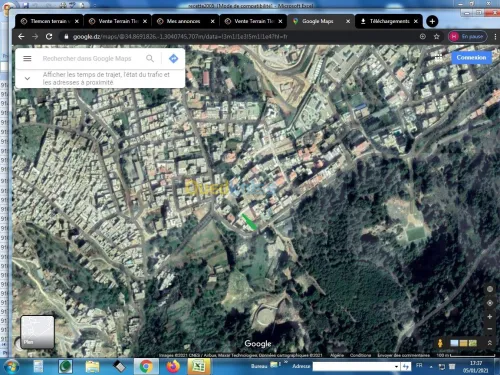Select the blue imagery thumbnail
The image size is (500, 375).
coord(454,343)
